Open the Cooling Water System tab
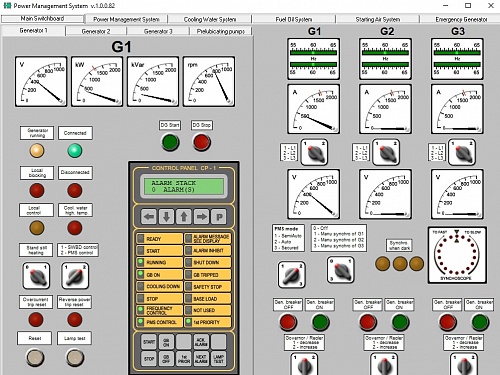The height and width of the screenshot is (375, 500). click(x=210, y=19)
